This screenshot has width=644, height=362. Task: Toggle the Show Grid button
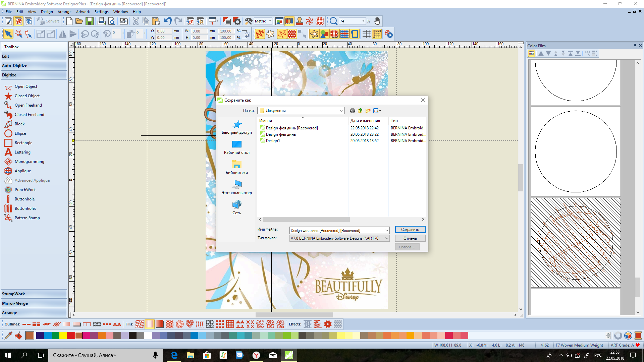click(x=366, y=34)
